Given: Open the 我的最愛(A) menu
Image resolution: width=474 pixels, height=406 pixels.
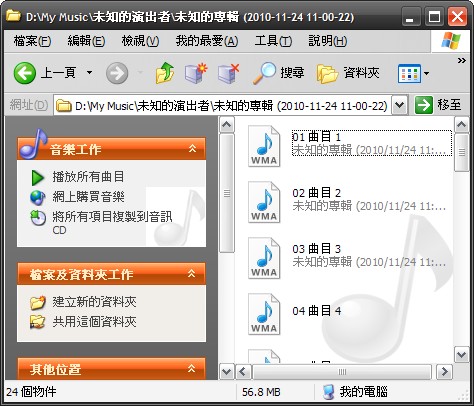Looking at the screenshot, I should tap(207, 41).
